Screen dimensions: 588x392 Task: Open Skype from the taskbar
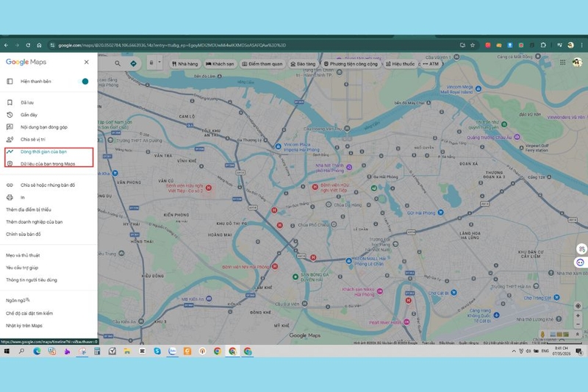click(157, 351)
